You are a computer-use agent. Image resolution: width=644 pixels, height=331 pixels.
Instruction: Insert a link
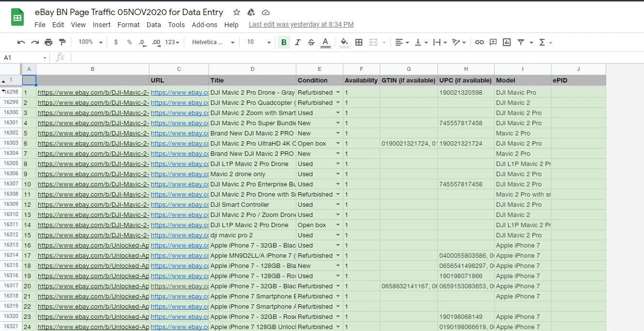click(480, 42)
